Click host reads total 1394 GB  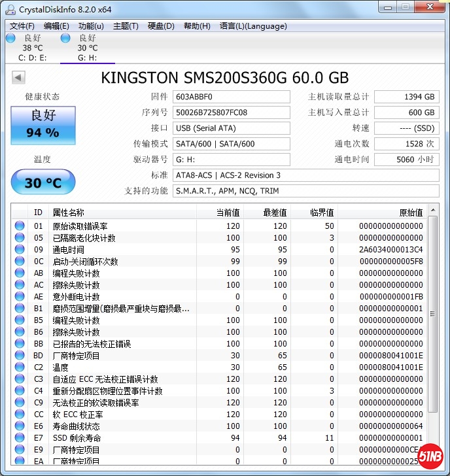pos(407,97)
